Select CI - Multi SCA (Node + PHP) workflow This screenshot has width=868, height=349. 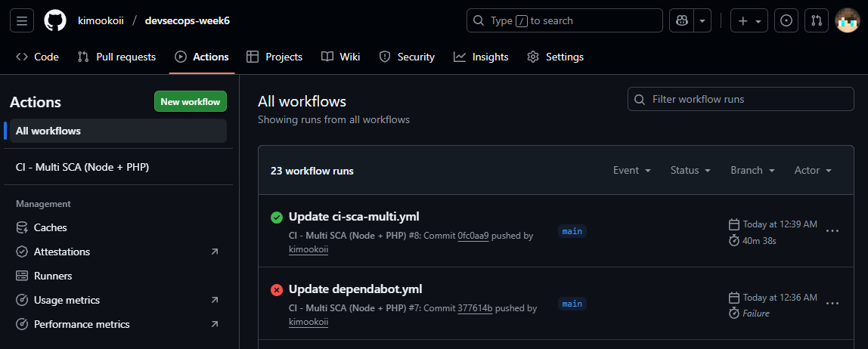pyautogui.click(x=82, y=167)
